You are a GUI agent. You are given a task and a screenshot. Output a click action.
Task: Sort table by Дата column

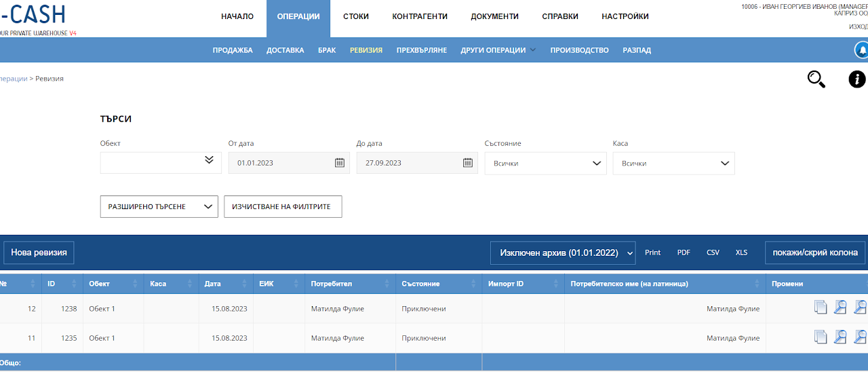click(246, 284)
